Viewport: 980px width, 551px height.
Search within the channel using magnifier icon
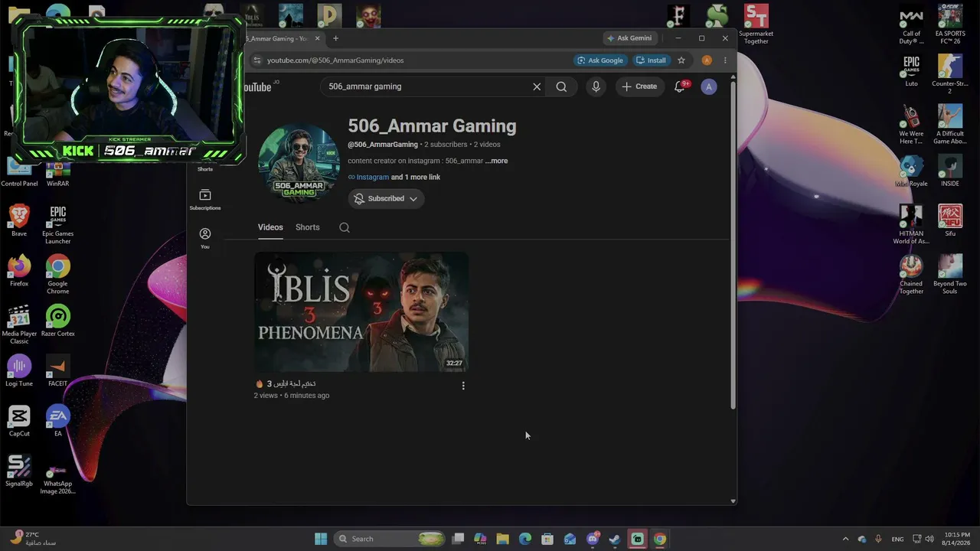(345, 227)
